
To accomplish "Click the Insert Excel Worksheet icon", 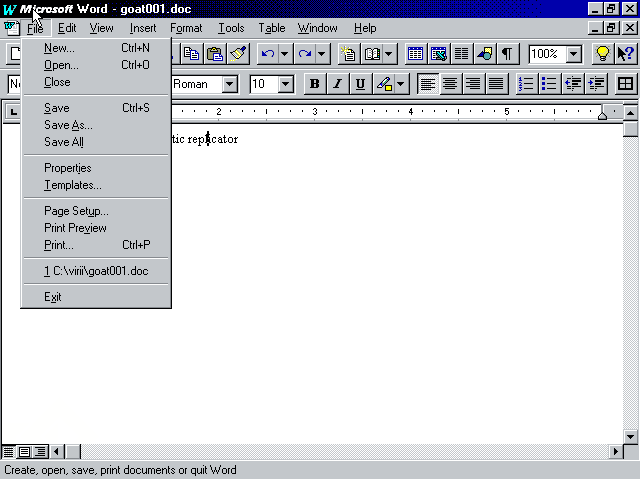I will 439,54.
